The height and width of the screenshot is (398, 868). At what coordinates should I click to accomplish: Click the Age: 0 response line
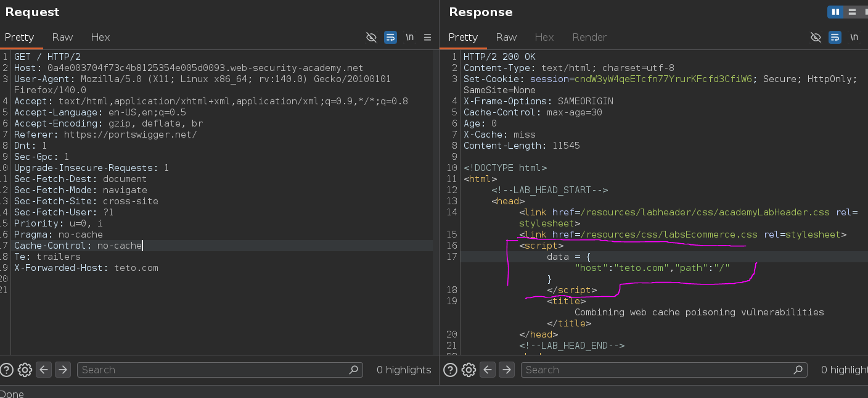click(x=480, y=123)
